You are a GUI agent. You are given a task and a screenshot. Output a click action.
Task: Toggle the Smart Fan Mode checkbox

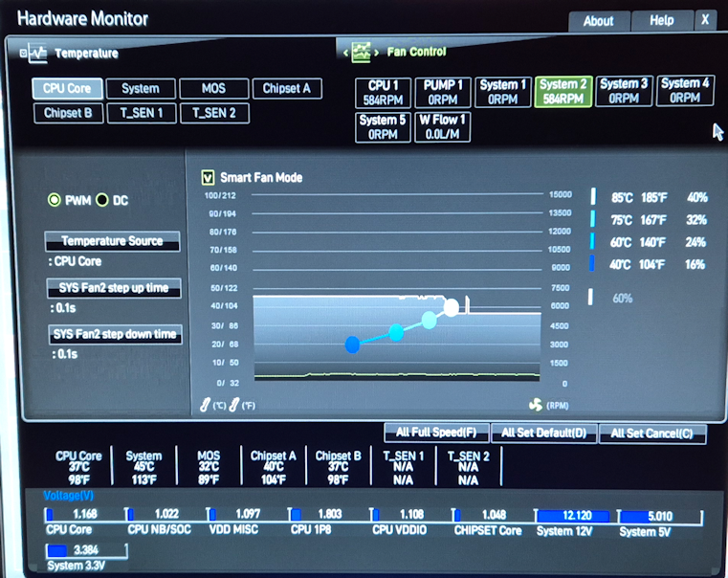pos(208,177)
